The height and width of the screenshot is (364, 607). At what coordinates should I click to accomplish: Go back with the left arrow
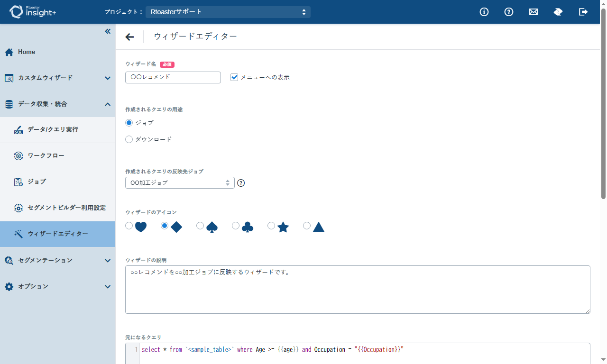pos(129,36)
